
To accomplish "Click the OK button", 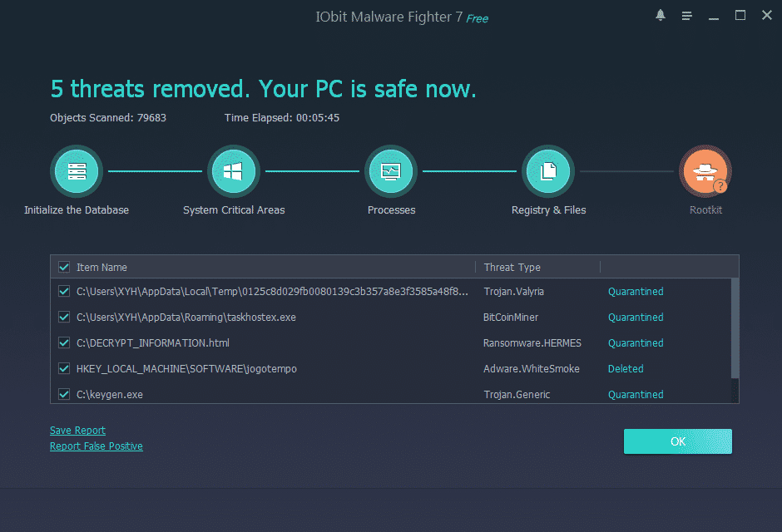I will pos(678,441).
